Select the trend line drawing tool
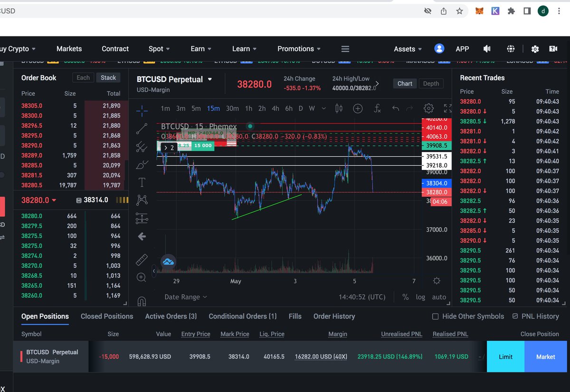 142,128
